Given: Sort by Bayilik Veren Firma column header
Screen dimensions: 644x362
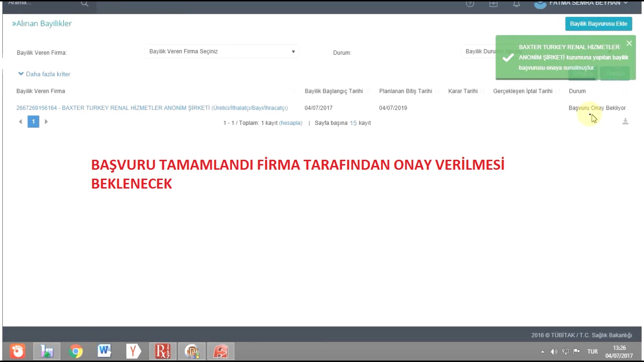Looking at the screenshot, I should coord(41,91).
